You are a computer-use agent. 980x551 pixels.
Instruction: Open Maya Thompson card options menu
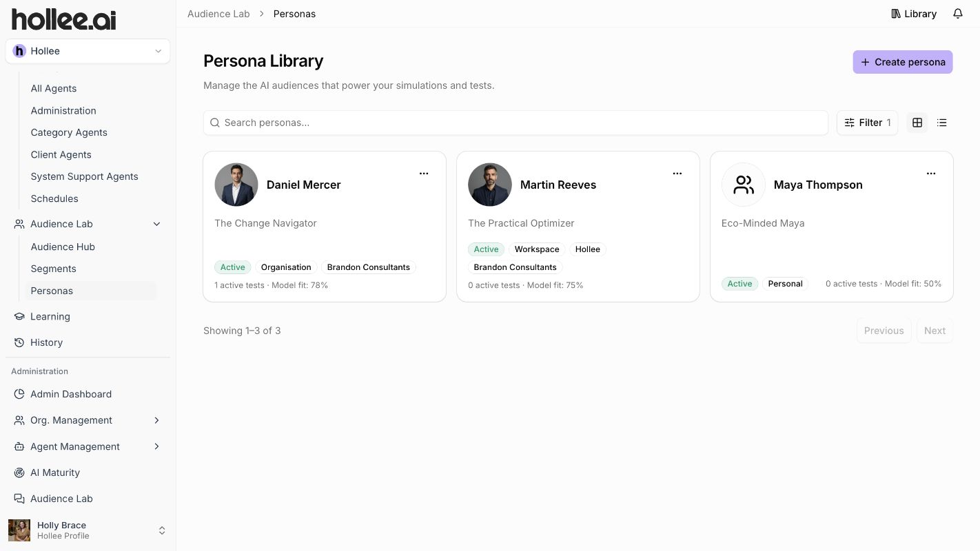pos(931,174)
